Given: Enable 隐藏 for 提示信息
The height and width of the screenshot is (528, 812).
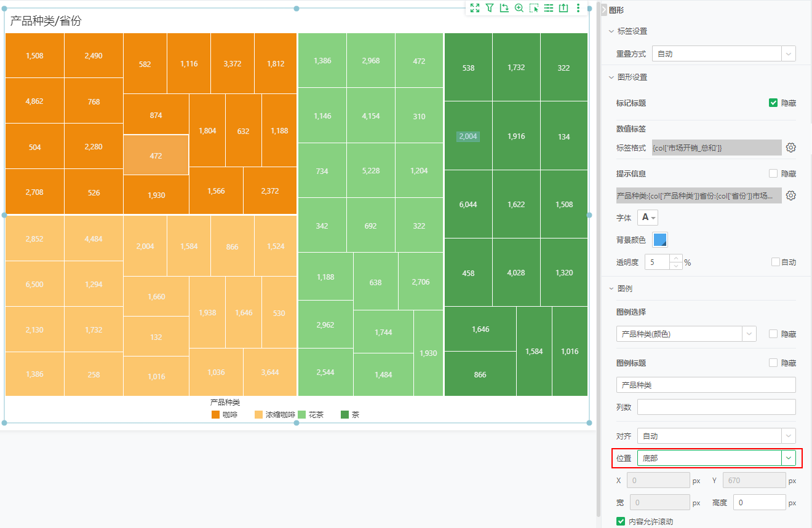Looking at the screenshot, I should point(773,173).
